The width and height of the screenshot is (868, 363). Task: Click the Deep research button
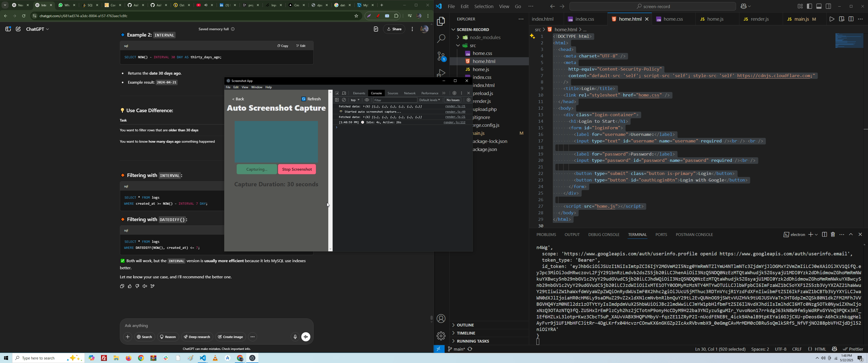pos(197,337)
